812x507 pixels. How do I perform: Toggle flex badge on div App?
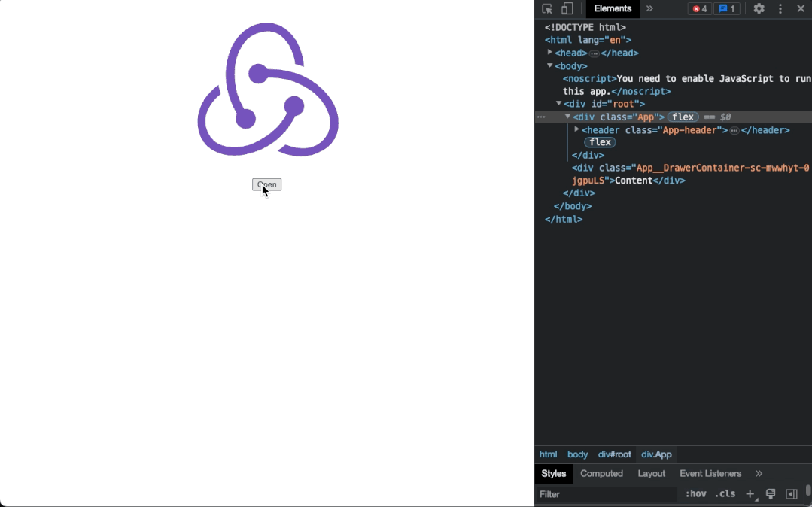pos(683,117)
